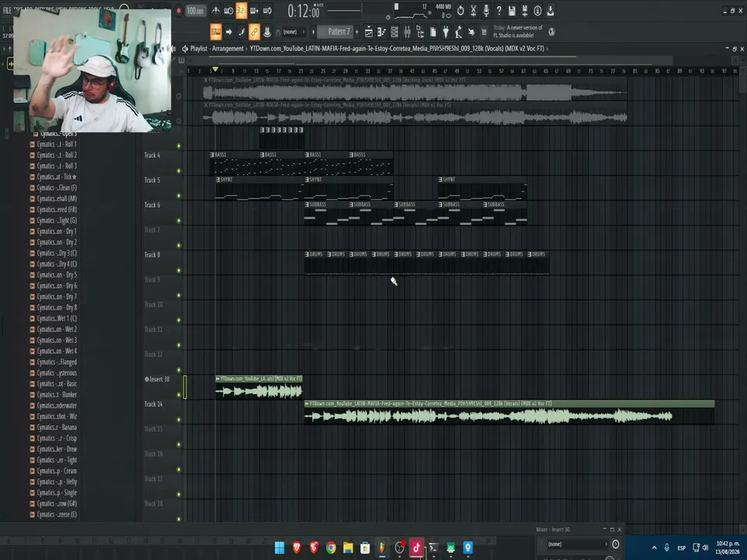
Task: Click newer version of FL Studio notice
Action: click(518, 31)
